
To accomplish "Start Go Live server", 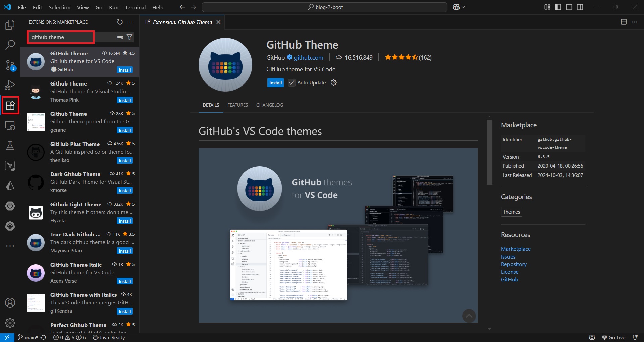I will 613,337.
